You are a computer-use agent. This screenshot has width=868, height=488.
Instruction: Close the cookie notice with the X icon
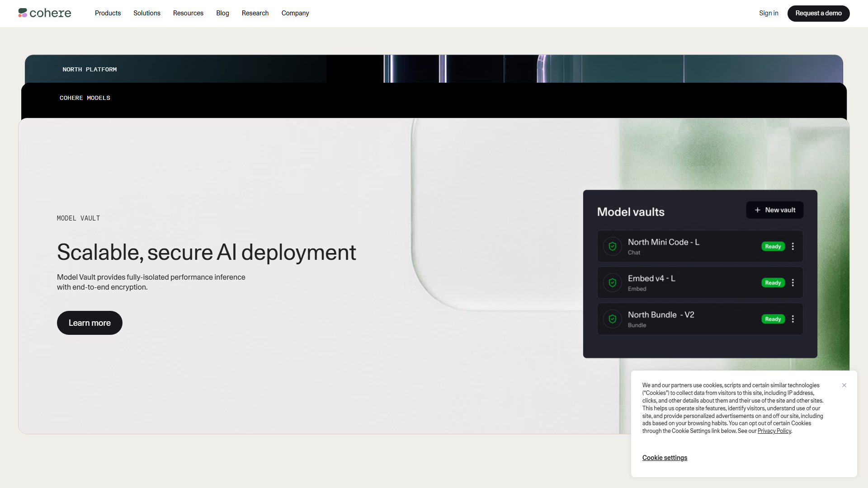(x=844, y=385)
